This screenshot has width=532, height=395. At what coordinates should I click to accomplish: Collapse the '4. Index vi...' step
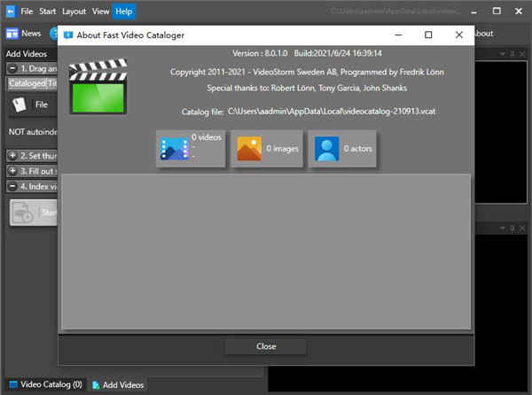pyautogui.click(x=12, y=186)
